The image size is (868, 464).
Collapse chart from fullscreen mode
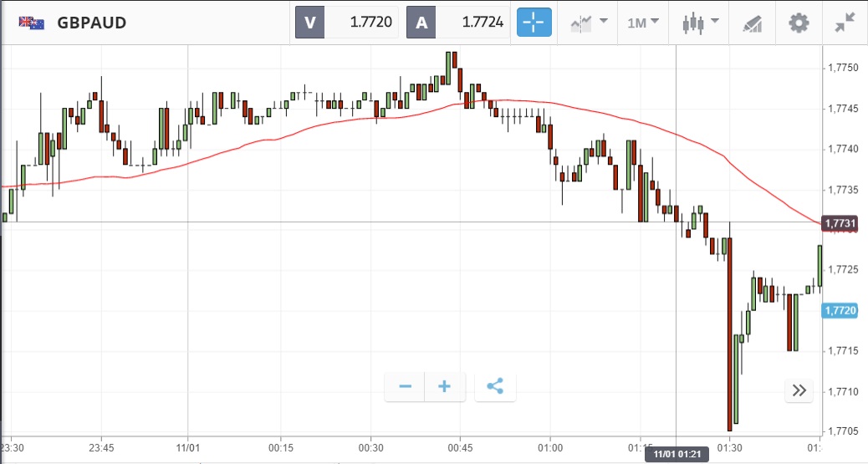pyautogui.click(x=845, y=23)
